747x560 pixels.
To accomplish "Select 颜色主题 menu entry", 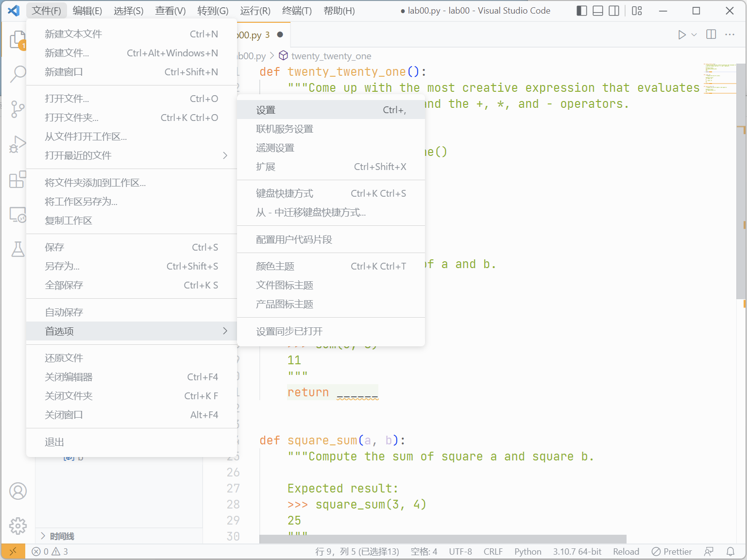I will (331, 266).
